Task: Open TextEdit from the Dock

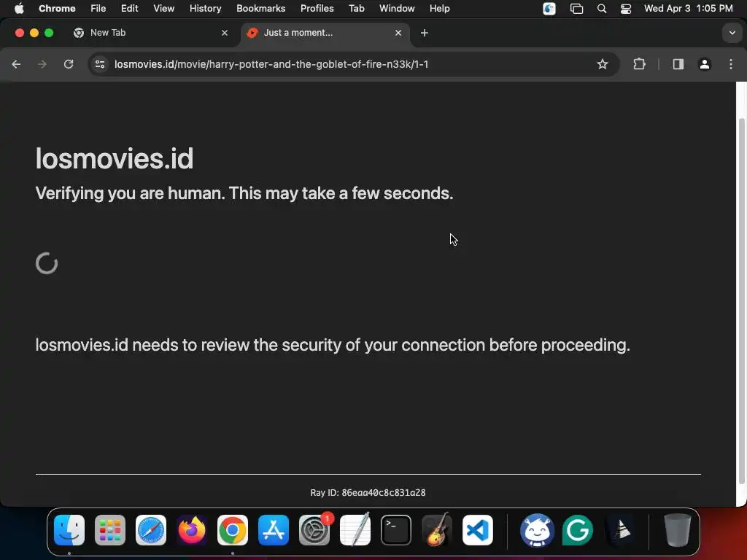Action: [x=355, y=530]
